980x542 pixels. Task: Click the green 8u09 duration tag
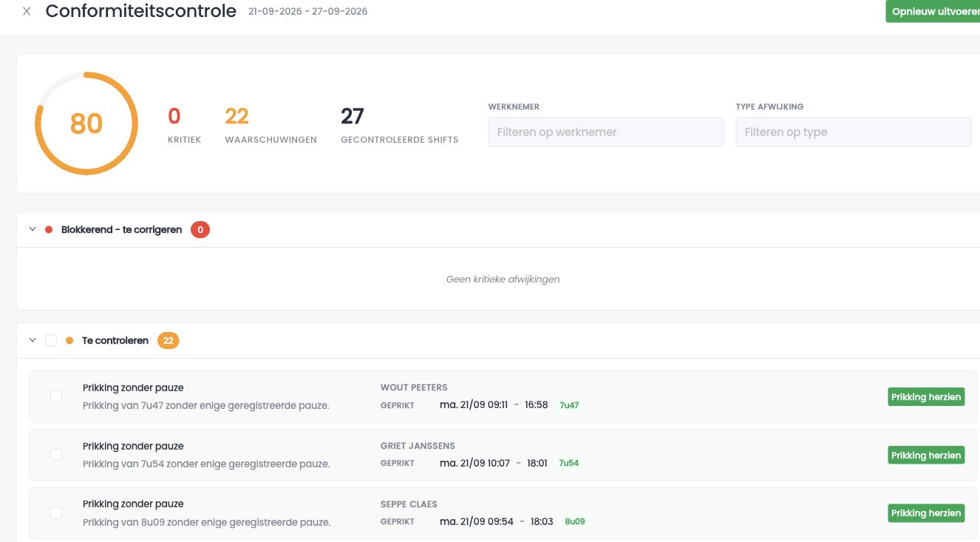coord(575,521)
